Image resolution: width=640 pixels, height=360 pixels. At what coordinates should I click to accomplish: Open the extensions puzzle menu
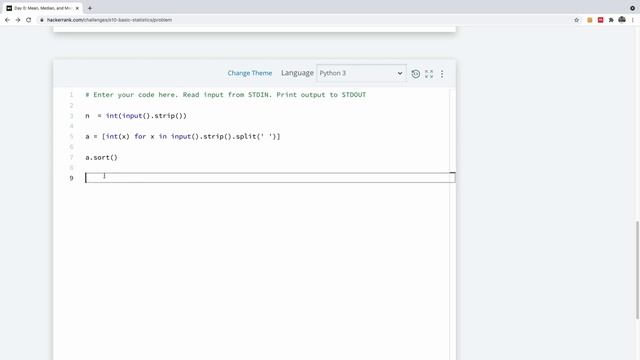(611, 20)
